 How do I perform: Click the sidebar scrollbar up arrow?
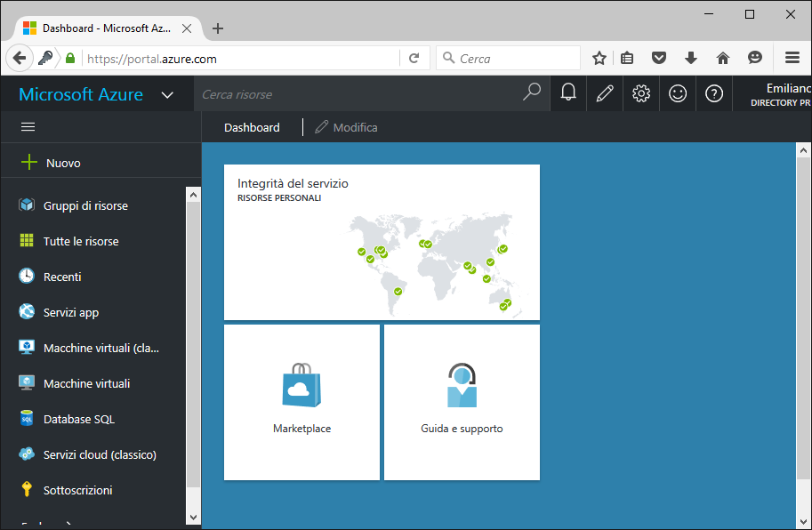click(193, 195)
